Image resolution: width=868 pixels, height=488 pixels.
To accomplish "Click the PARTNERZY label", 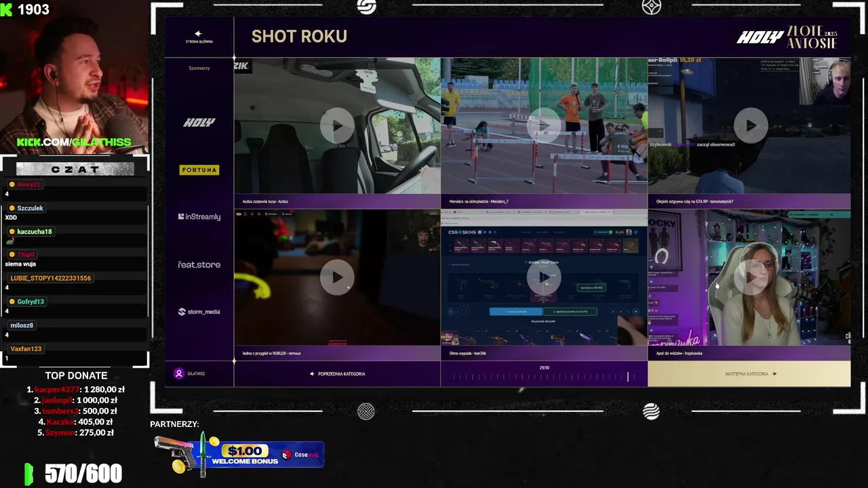I will tap(174, 424).
